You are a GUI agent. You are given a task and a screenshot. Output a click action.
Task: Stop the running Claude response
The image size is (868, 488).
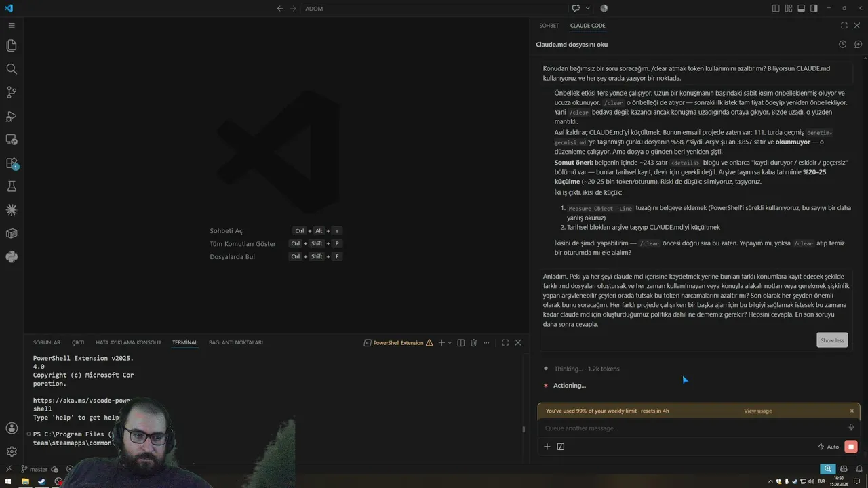(851, 447)
